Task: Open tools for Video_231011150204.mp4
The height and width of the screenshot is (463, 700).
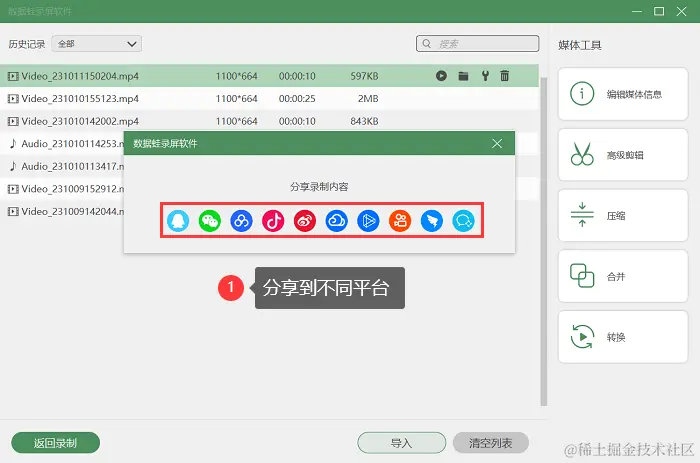Action: pos(485,76)
